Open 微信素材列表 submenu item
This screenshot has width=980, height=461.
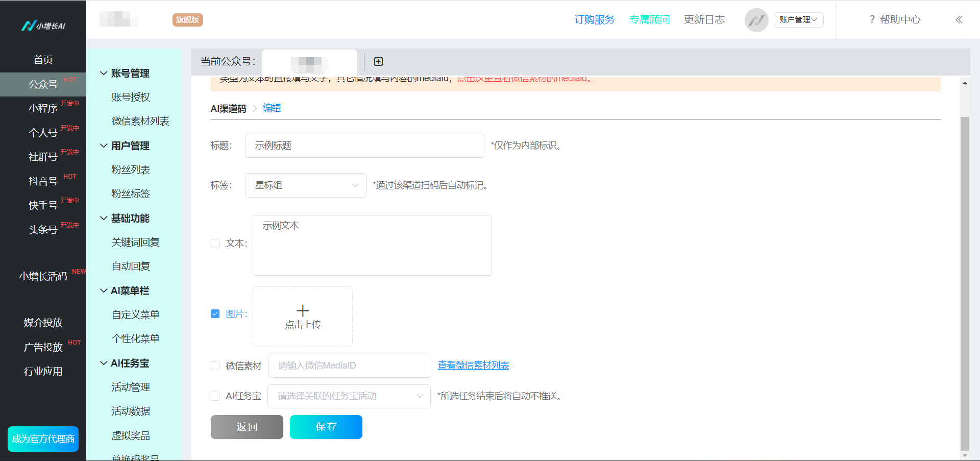coord(140,121)
